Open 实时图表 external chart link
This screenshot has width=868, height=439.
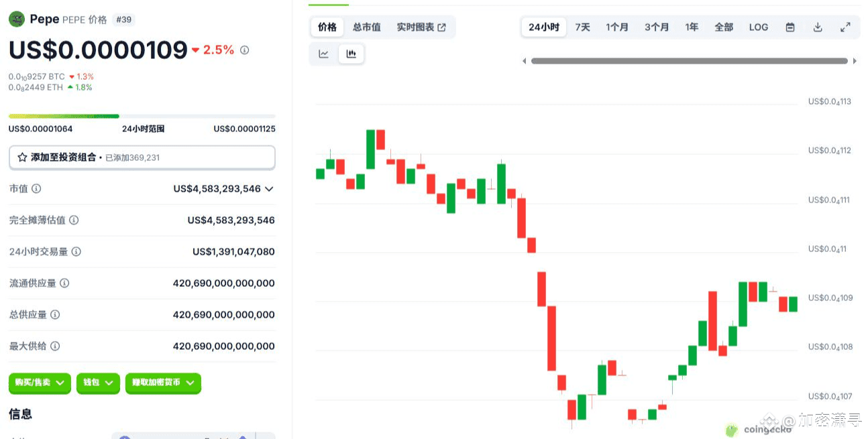(x=421, y=27)
